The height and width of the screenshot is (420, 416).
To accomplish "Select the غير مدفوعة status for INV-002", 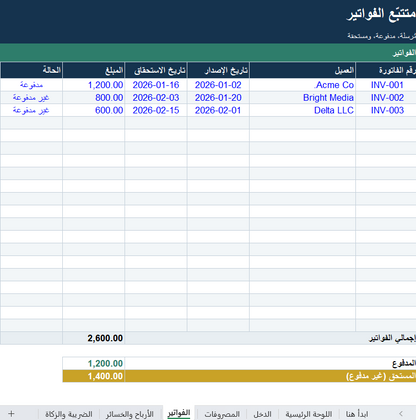I will tap(31, 98).
